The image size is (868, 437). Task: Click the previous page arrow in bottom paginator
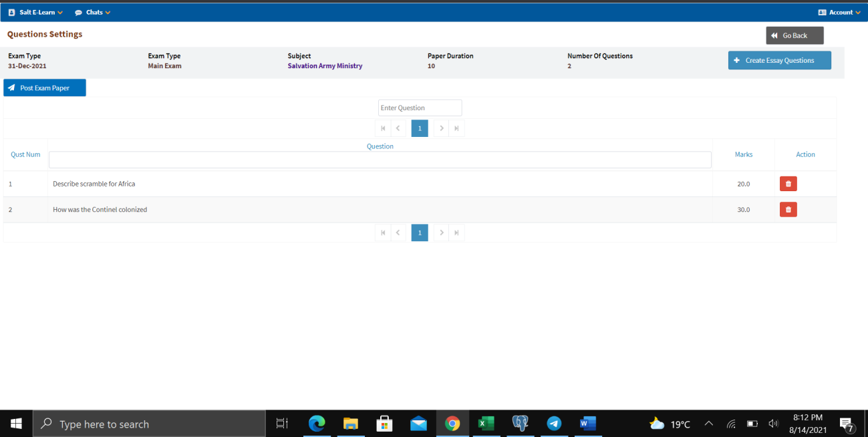tap(398, 233)
